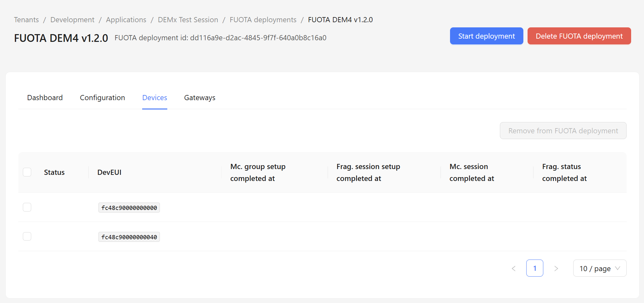The image size is (644, 303).
Task: Open the Gateways tab
Action: pyautogui.click(x=200, y=98)
